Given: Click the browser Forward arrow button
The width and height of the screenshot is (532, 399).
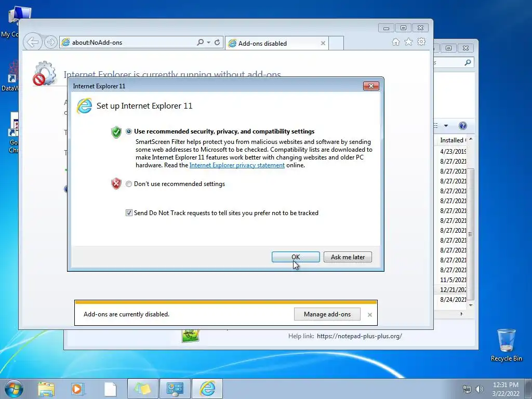Looking at the screenshot, I should tap(50, 43).
